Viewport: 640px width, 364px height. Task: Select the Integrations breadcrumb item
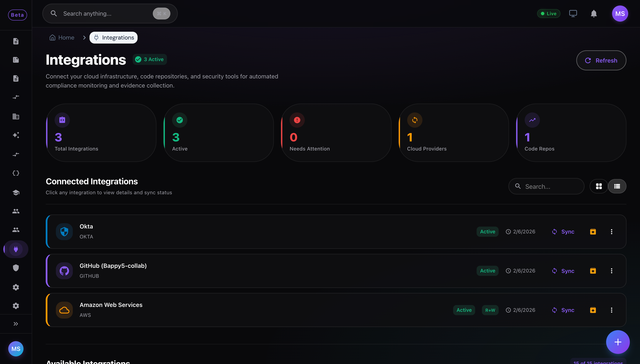pyautogui.click(x=113, y=37)
